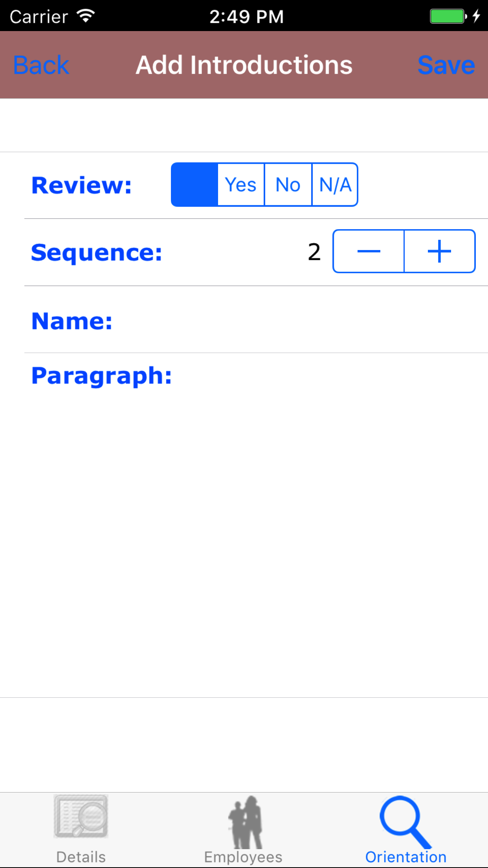488x868 pixels.
Task: Tap the Sequence value 2
Action: coord(314,252)
